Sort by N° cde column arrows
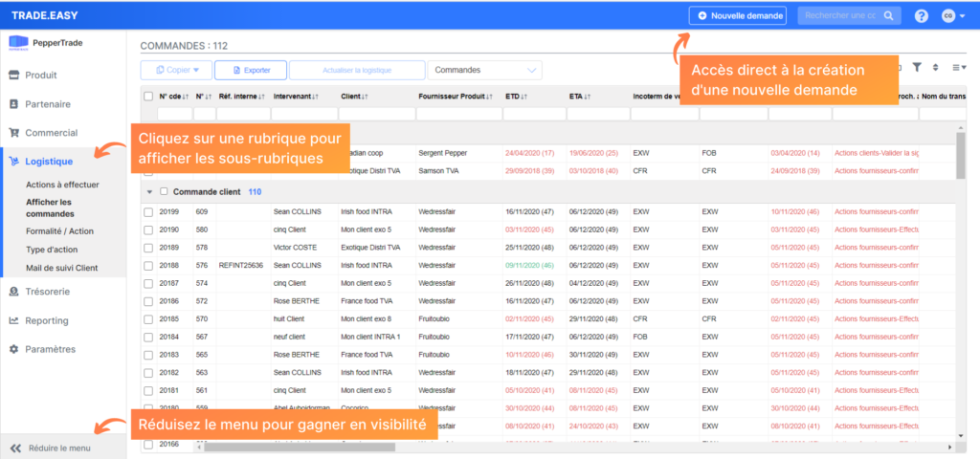The width and height of the screenshot is (980, 459). [x=186, y=97]
